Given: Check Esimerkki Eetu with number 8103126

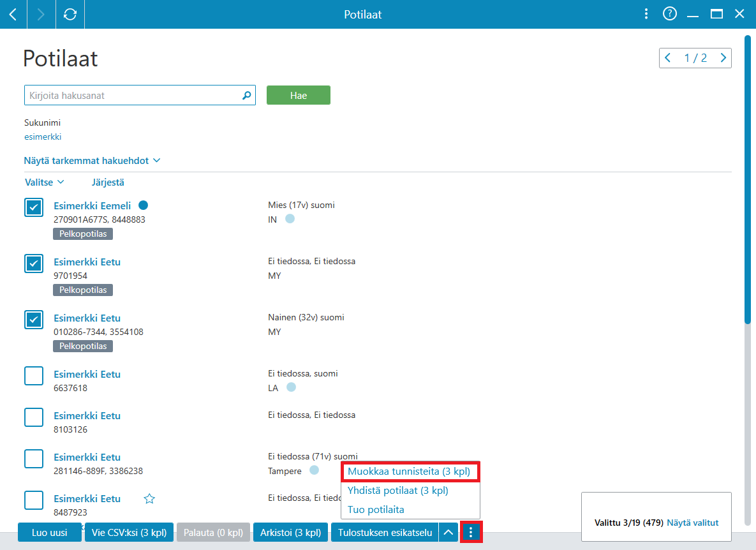Looking at the screenshot, I should [34, 417].
